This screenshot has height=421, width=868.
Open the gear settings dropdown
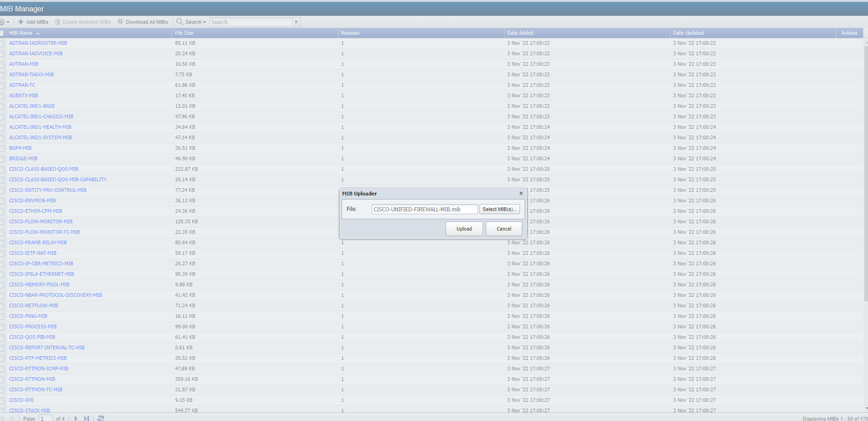point(5,22)
